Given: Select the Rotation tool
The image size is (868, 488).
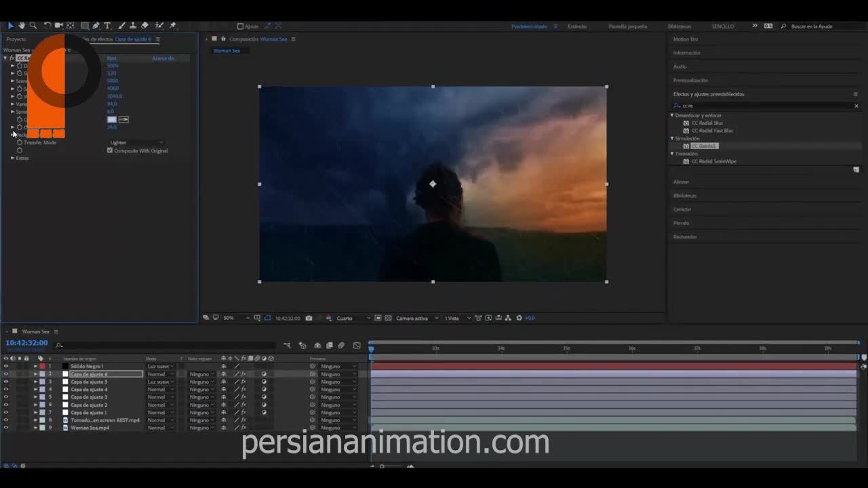Looking at the screenshot, I should (x=47, y=26).
